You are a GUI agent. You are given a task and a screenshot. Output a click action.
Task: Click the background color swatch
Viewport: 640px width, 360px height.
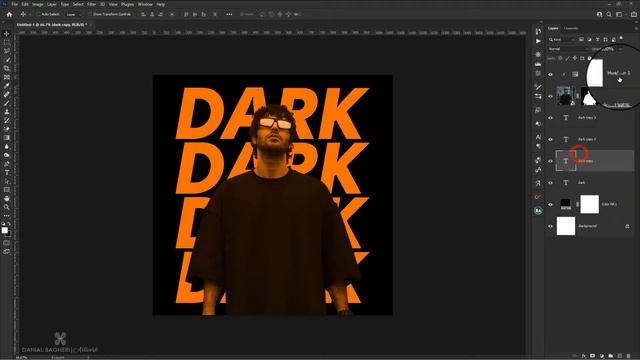(9, 234)
